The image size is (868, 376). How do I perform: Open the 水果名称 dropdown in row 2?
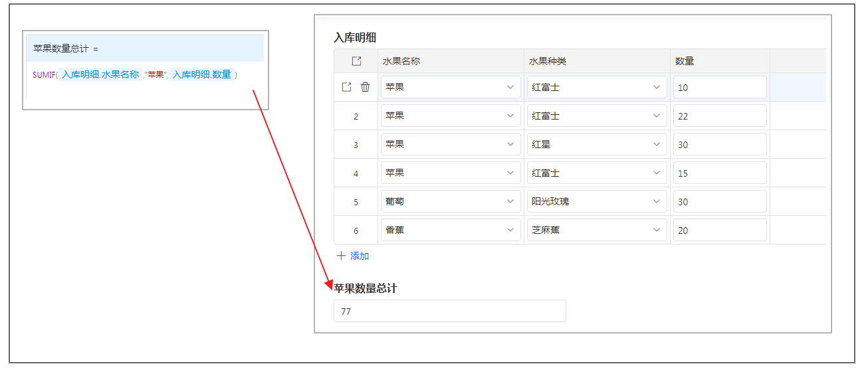[450, 116]
